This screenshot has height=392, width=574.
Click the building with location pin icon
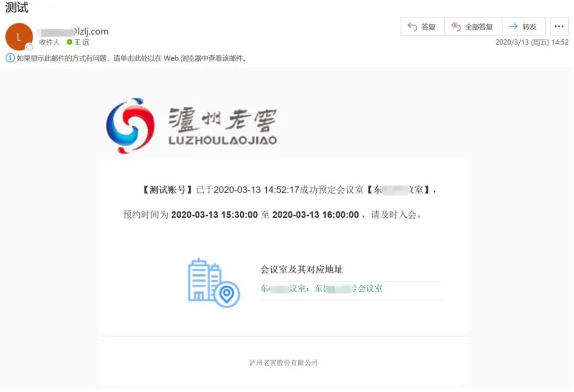tap(214, 283)
